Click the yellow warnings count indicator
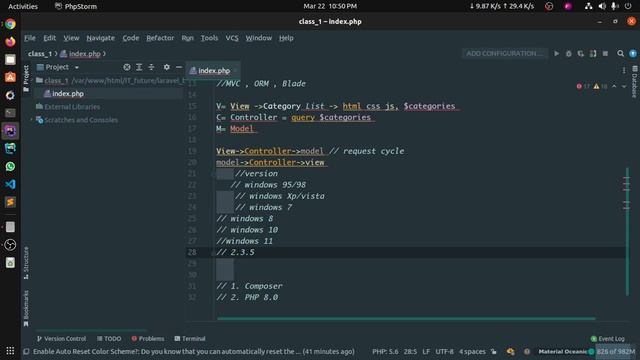The image size is (640, 360). (x=600, y=86)
